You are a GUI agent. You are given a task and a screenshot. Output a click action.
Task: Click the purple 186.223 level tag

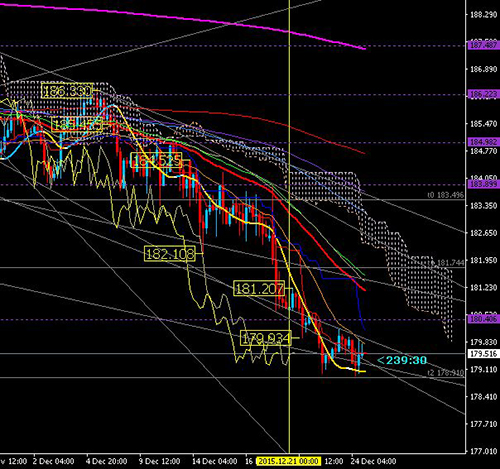point(483,94)
